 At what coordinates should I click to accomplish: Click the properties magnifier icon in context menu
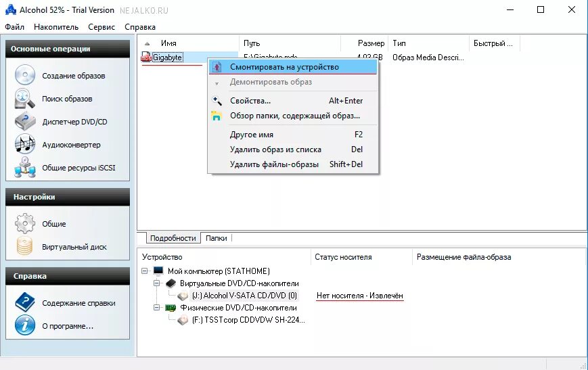tap(217, 101)
